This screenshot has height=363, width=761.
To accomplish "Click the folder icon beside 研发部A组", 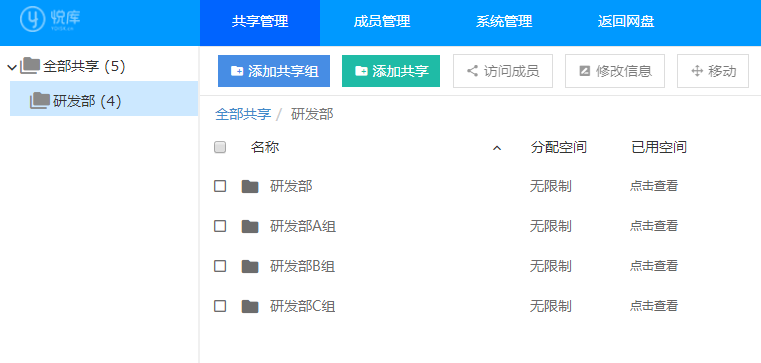I will [x=250, y=226].
